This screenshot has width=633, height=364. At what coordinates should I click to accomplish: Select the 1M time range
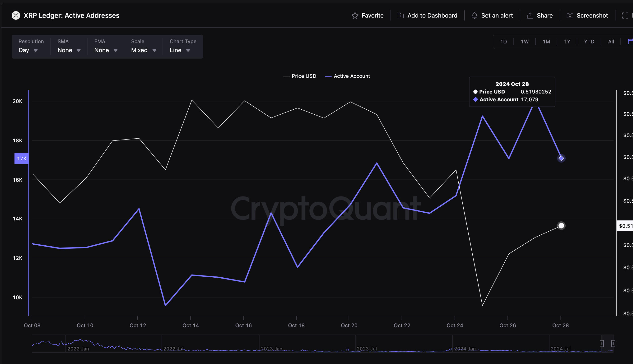(x=546, y=42)
